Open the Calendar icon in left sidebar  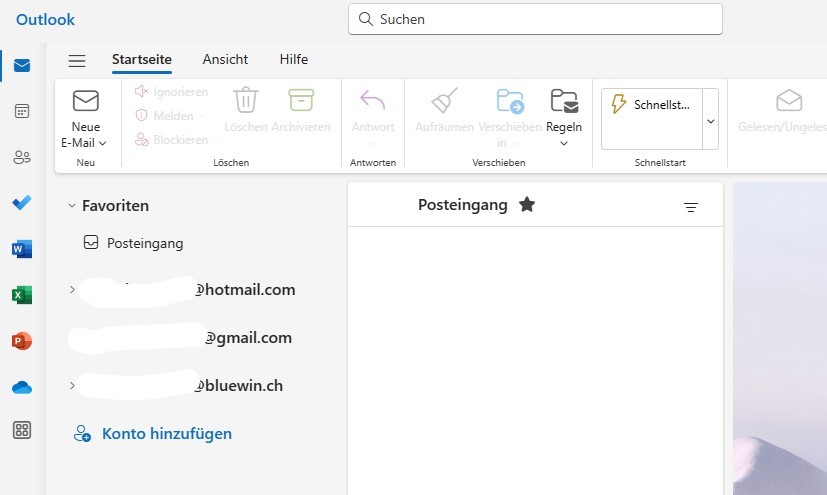pos(22,111)
